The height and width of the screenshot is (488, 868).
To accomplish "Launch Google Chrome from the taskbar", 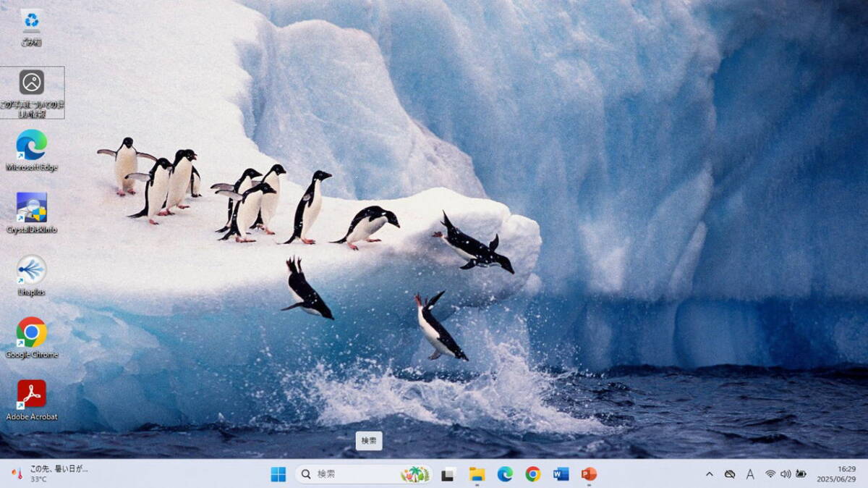I will click(x=533, y=474).
